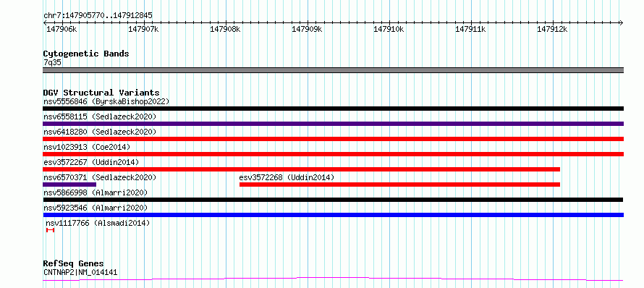The width and height of the screenshot is (644, 288).
Task: Click the DGV Structural Variants heading
Action: 101,93
